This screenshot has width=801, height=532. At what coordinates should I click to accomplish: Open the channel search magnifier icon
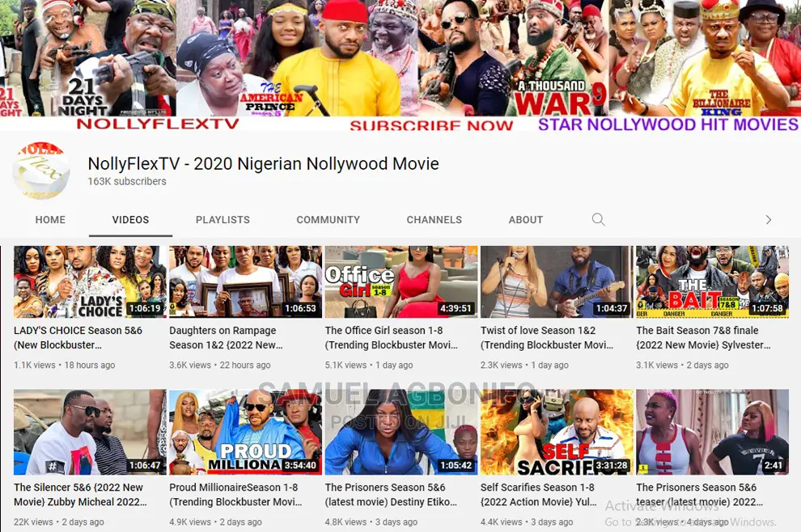pyautogui.click(x=598, y=220)
